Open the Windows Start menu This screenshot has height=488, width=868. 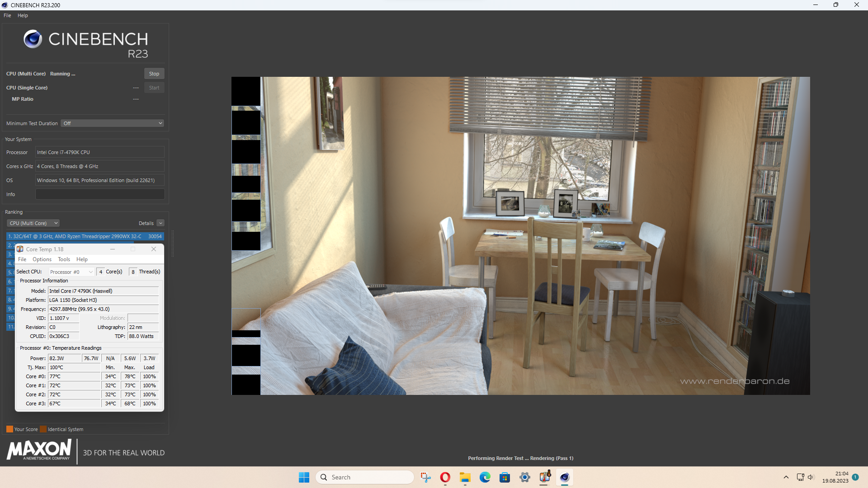(304, 477)
